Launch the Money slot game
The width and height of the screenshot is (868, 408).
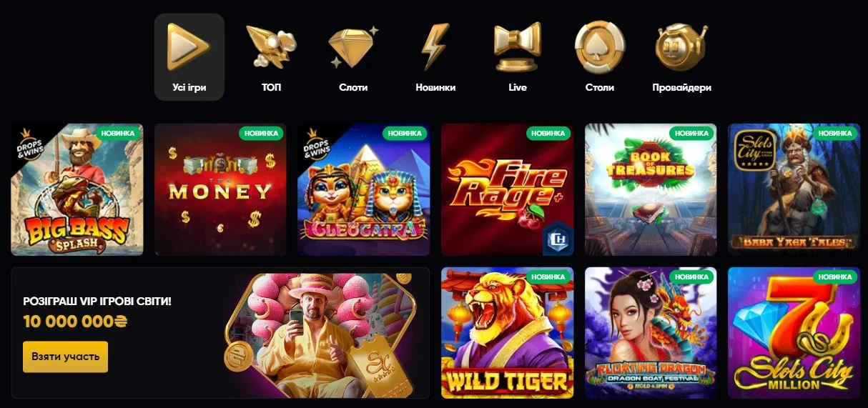click(220, 189)
